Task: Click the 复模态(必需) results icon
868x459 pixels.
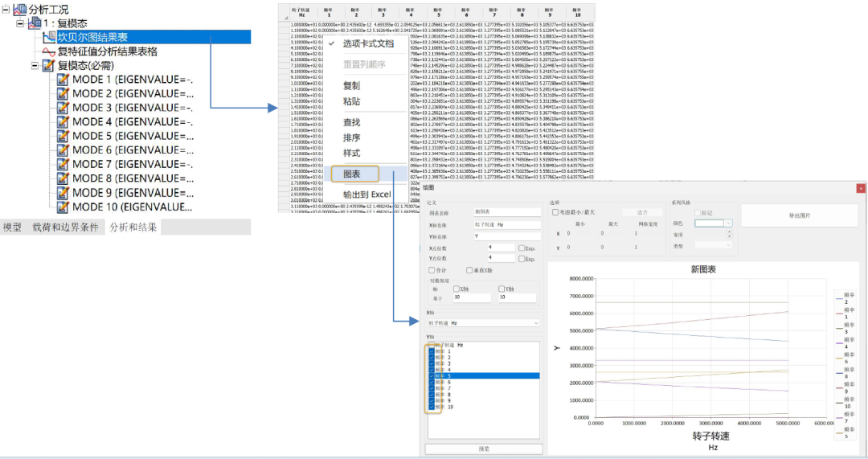Action: [x=49, y=65]
